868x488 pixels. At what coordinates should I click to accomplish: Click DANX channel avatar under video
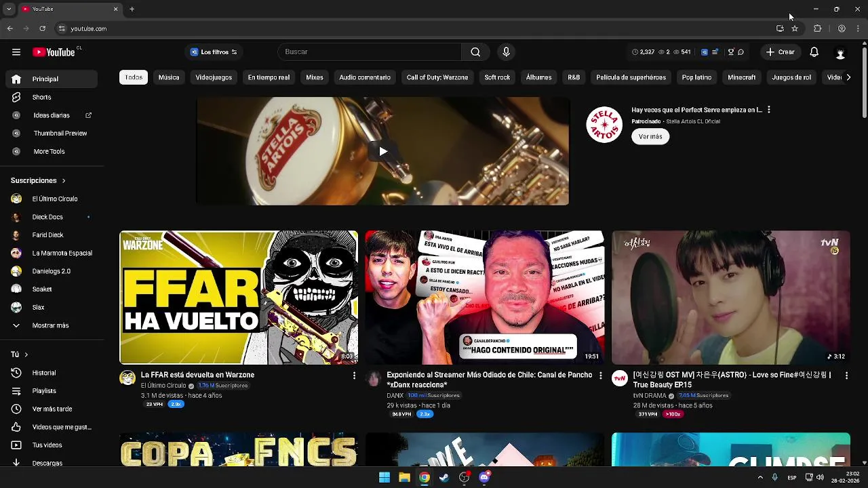374,378
